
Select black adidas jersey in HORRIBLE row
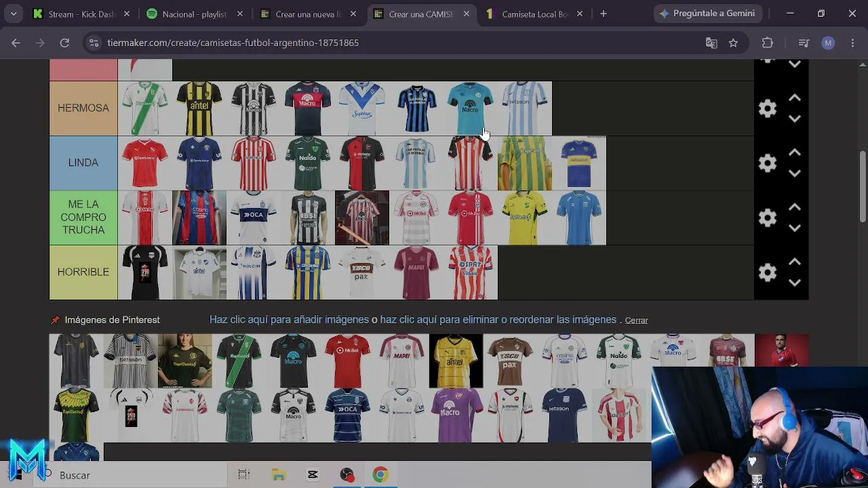coord(145,272)
